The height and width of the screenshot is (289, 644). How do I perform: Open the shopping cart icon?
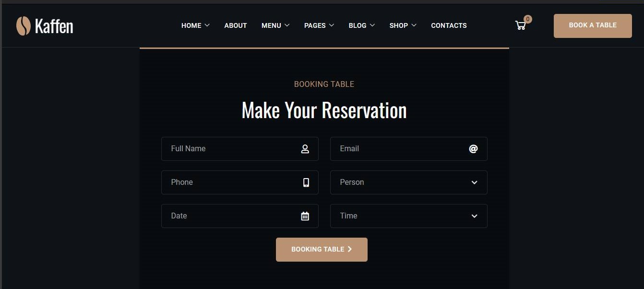tap(520, 25)
